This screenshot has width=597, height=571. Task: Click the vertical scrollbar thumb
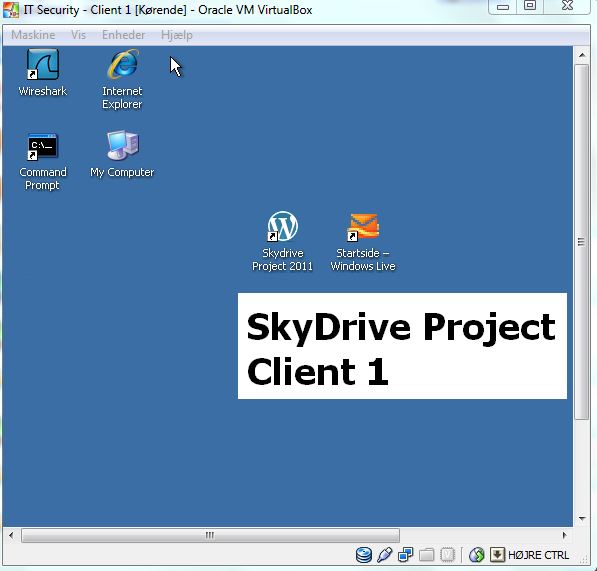coord(582,242)
